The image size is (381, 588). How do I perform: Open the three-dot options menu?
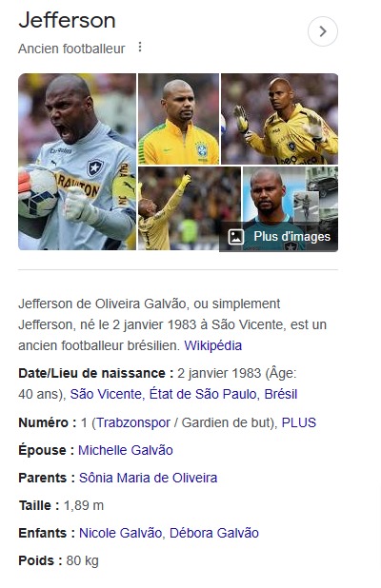point(140,48)
